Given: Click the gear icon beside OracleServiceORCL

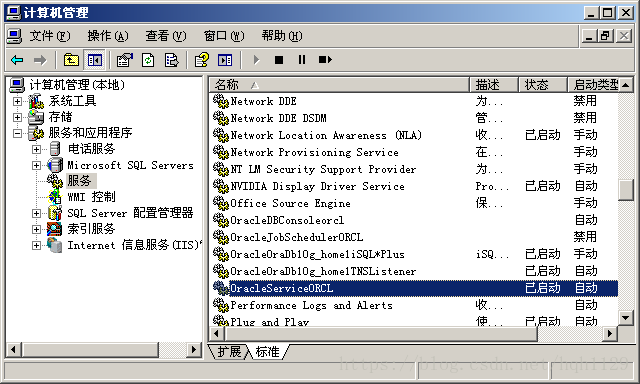Looking at the screenshot, I should coord(221,288).
